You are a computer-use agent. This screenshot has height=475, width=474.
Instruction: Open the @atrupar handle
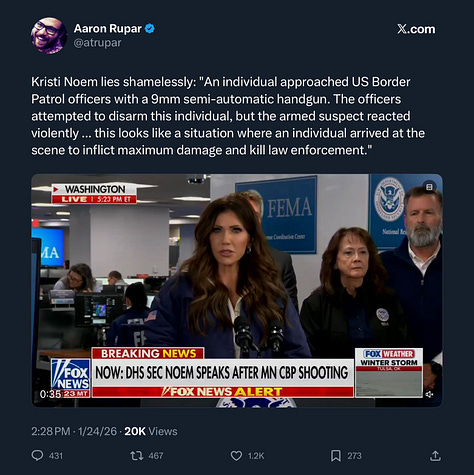97,43
